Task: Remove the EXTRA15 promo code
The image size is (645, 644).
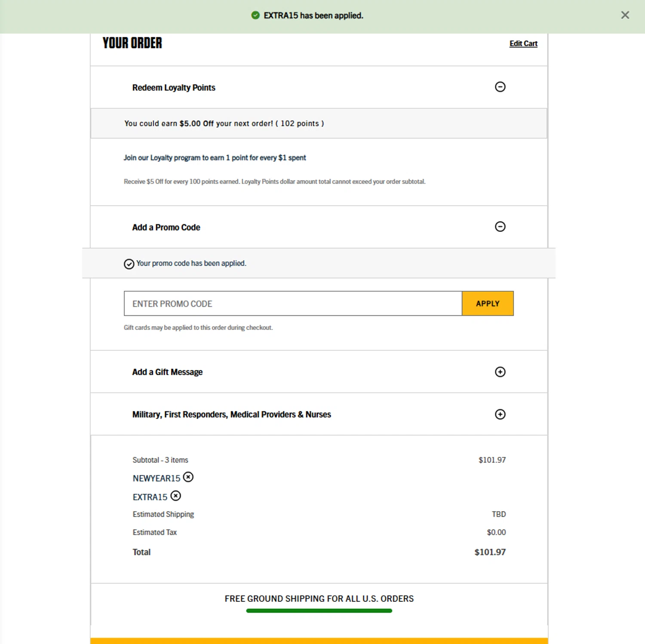Action: [176, 496]
